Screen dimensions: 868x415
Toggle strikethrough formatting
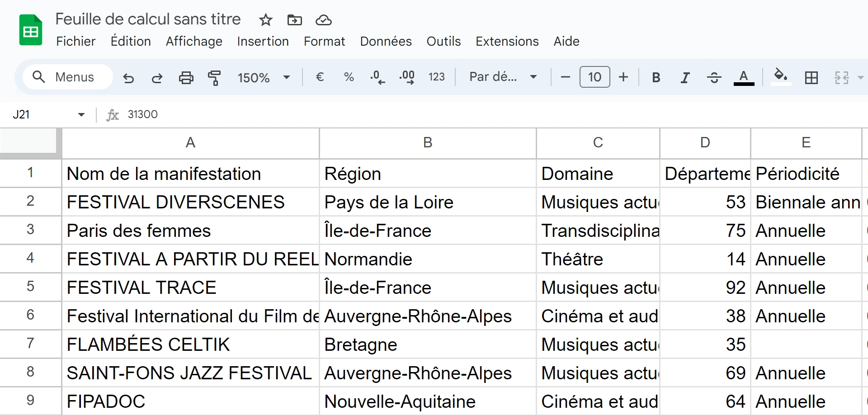[714, 77]
